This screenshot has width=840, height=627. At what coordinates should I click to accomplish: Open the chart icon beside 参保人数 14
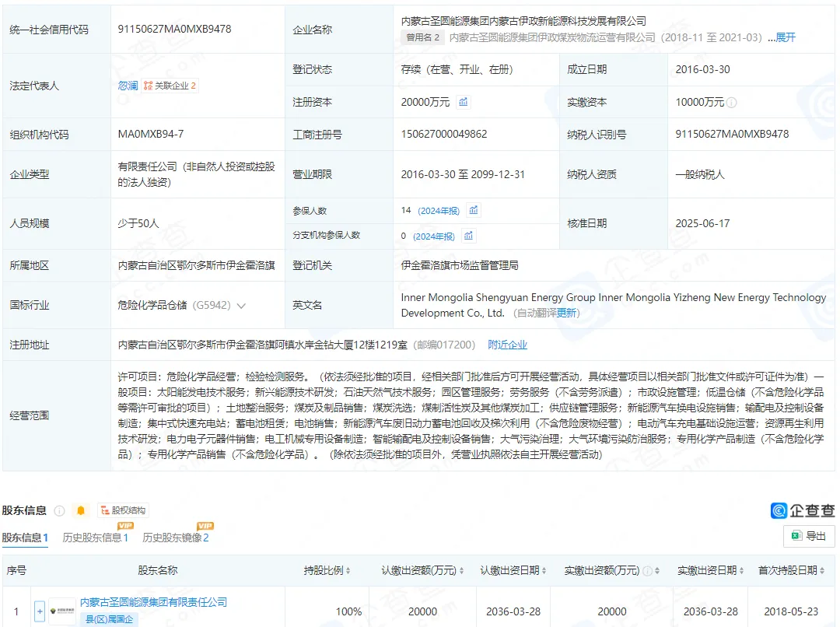[x=474, y=210]
